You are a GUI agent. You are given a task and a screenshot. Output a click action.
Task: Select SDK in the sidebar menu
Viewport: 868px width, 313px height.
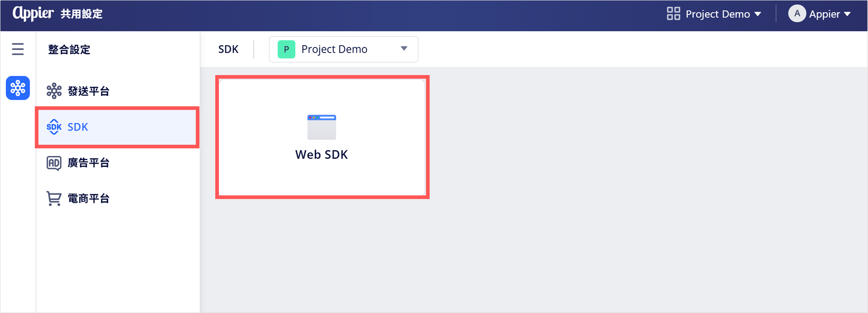(117, 127)
